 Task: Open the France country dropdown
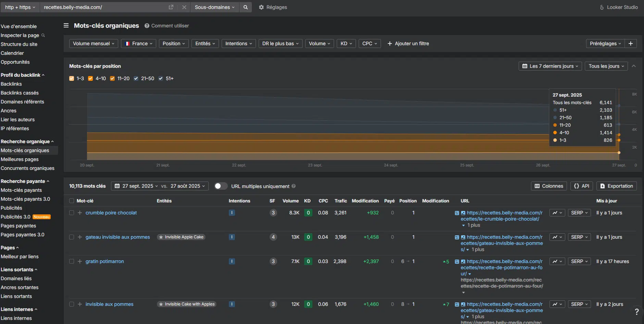138,43
